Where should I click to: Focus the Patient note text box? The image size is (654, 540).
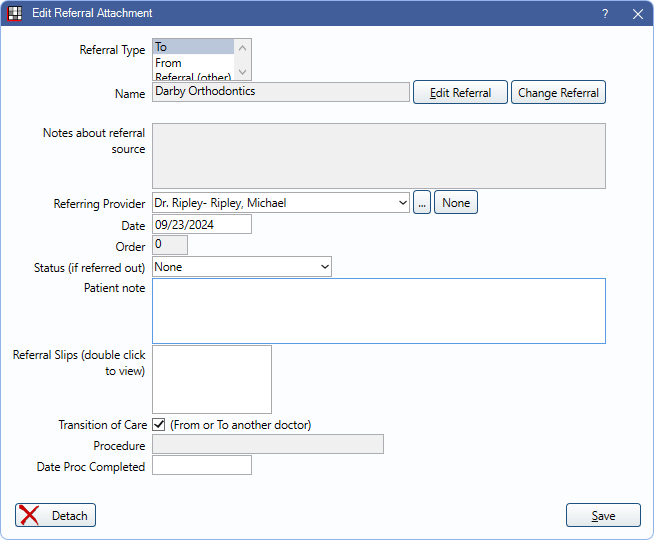[x=378, y=311]
